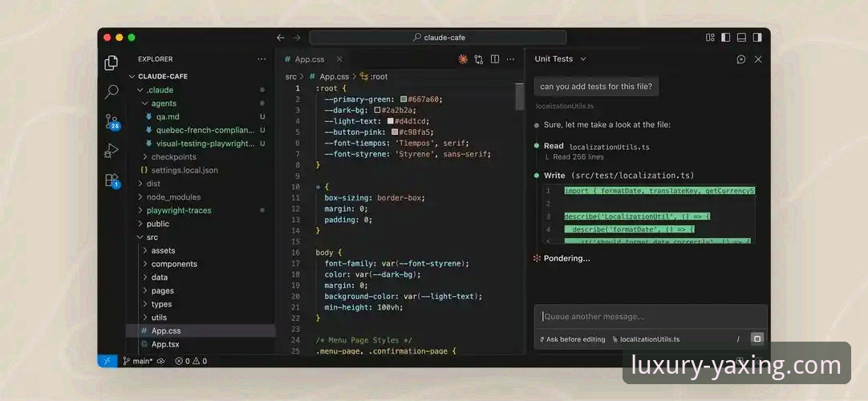Open the Run and Debug view

coord(112,150)
